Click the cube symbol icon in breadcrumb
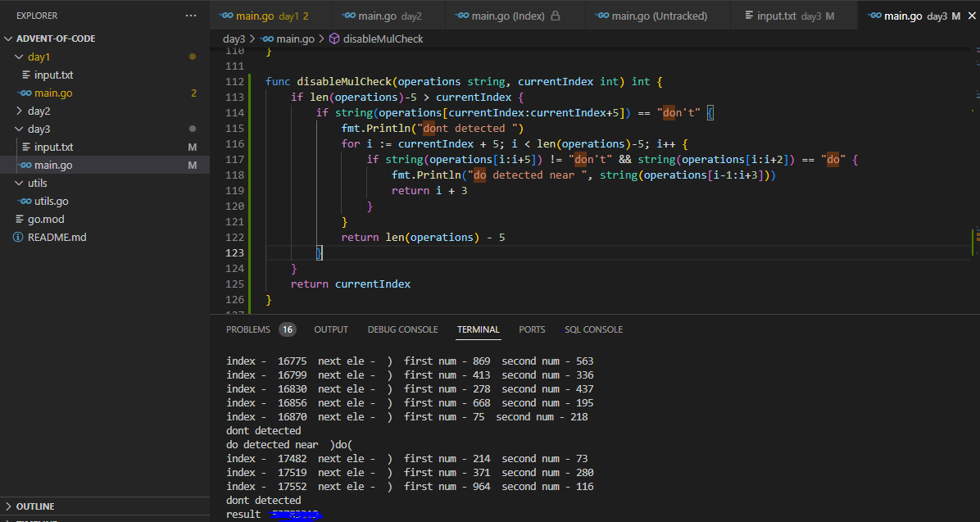980x522 pixels. point(334,39)
